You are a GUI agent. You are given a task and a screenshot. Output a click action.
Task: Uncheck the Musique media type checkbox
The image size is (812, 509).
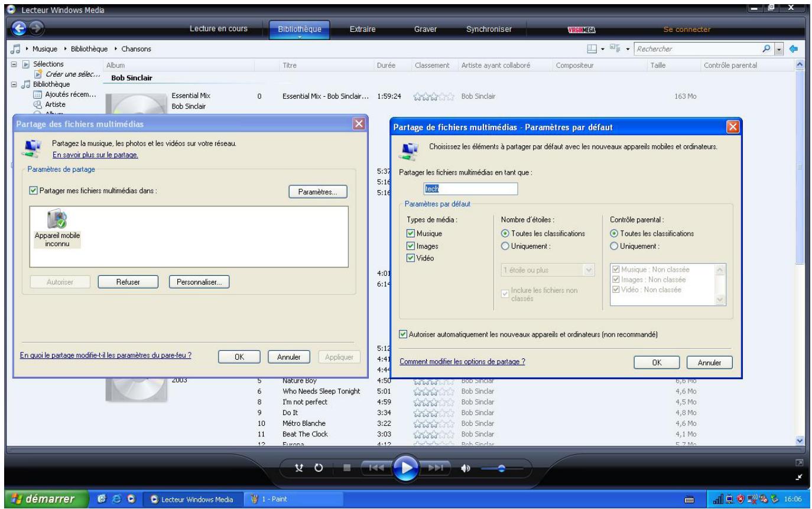(411, 234)
